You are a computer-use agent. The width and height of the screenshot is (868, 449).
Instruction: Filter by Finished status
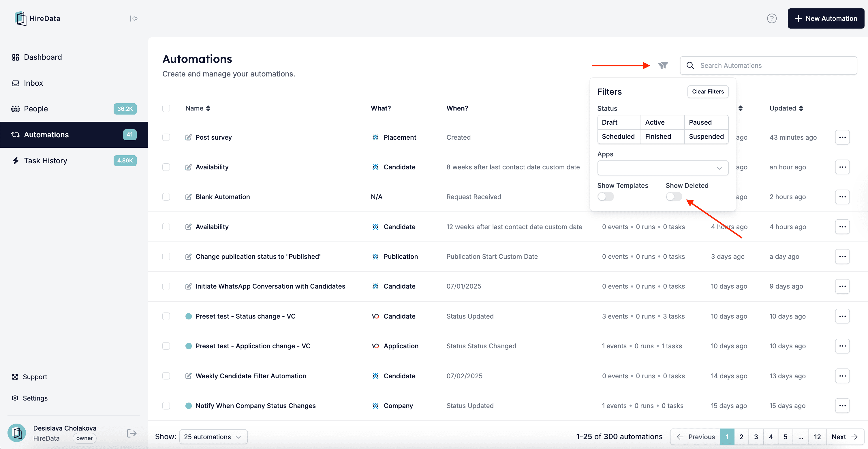(662, 136)
